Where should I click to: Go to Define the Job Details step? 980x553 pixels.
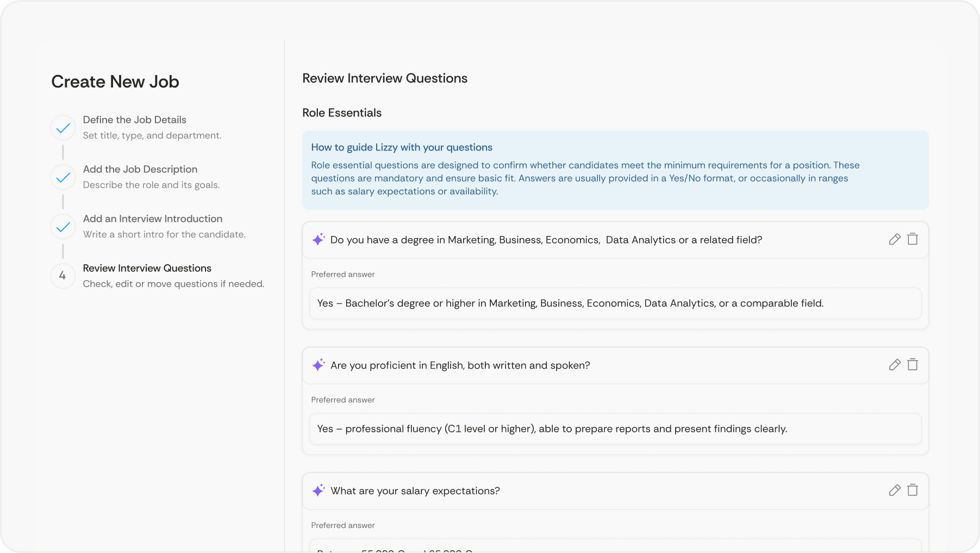pyautogui.click(x=134, y=120)
